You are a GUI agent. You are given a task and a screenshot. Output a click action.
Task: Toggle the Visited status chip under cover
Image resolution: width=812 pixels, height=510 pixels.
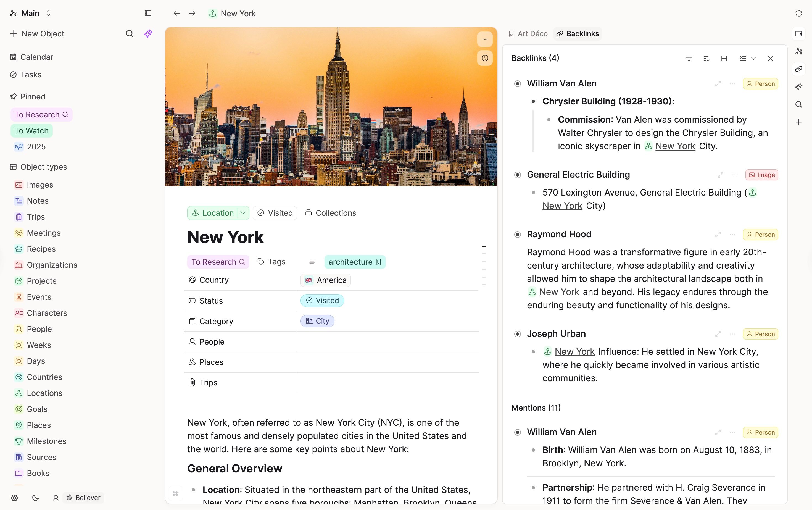(275, 213)
